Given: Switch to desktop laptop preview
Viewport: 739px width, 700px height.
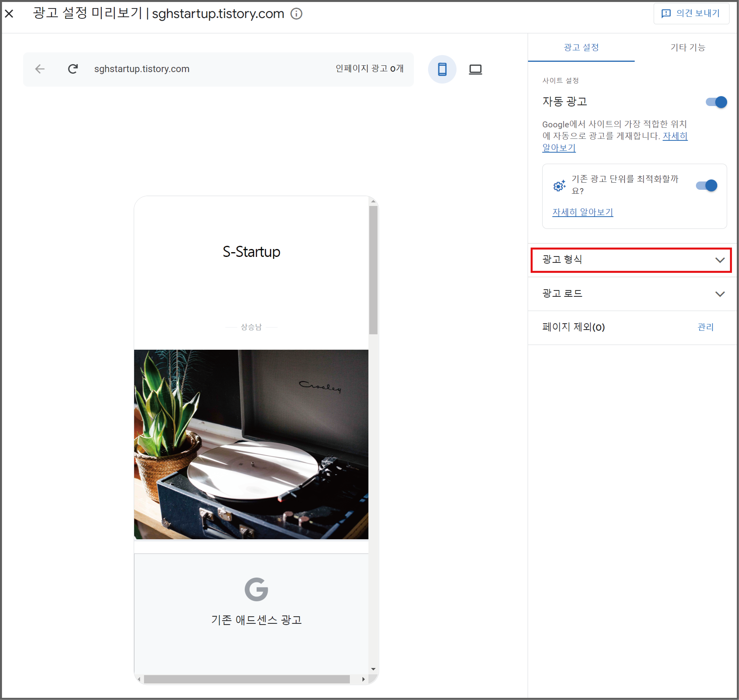Looking at the screenshot, I should (475, 69).
